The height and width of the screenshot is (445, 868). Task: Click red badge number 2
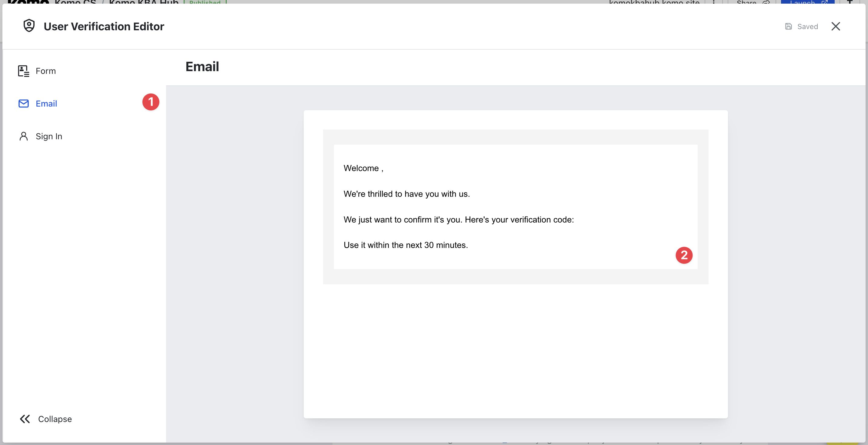pyautogui.click(x=684, y=255)
